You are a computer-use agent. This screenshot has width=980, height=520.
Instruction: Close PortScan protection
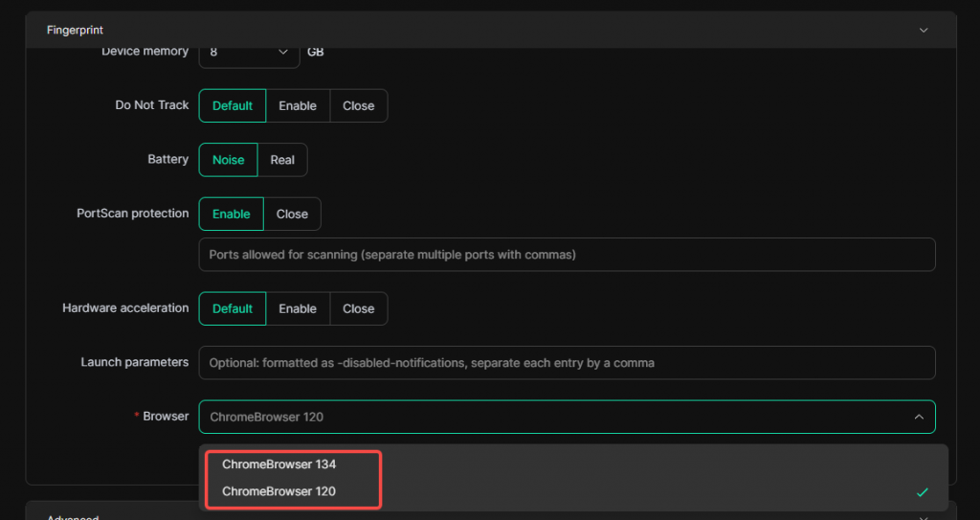tap(292, 215)
